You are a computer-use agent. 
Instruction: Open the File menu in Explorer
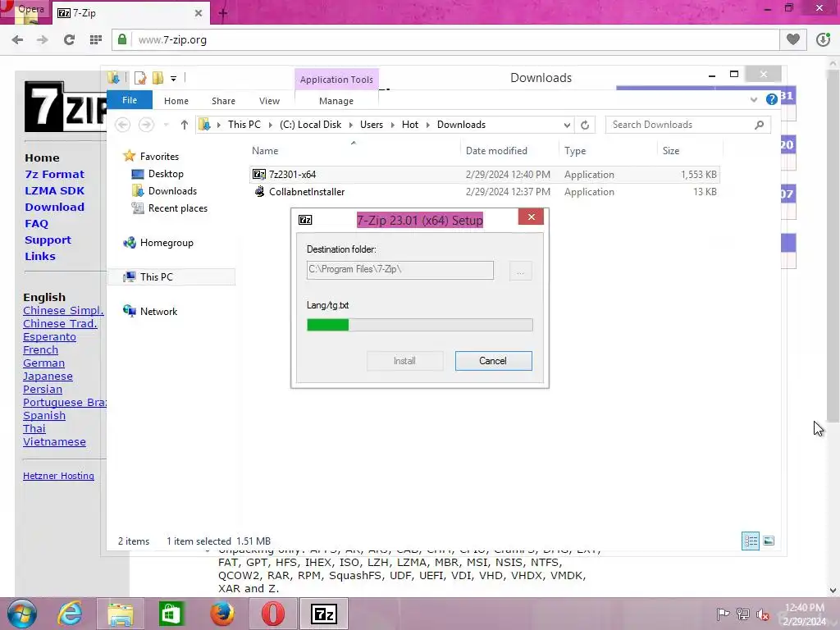[130, 100]
